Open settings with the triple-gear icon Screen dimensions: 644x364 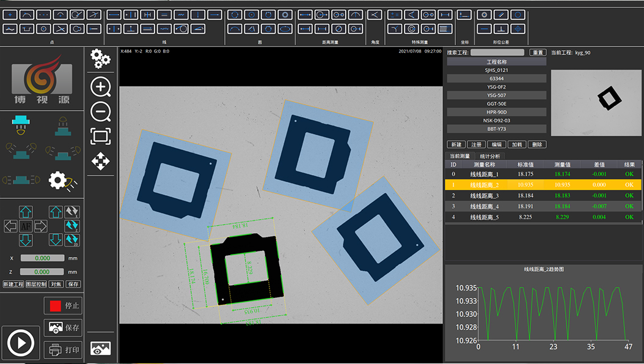(x=100, y=59)
